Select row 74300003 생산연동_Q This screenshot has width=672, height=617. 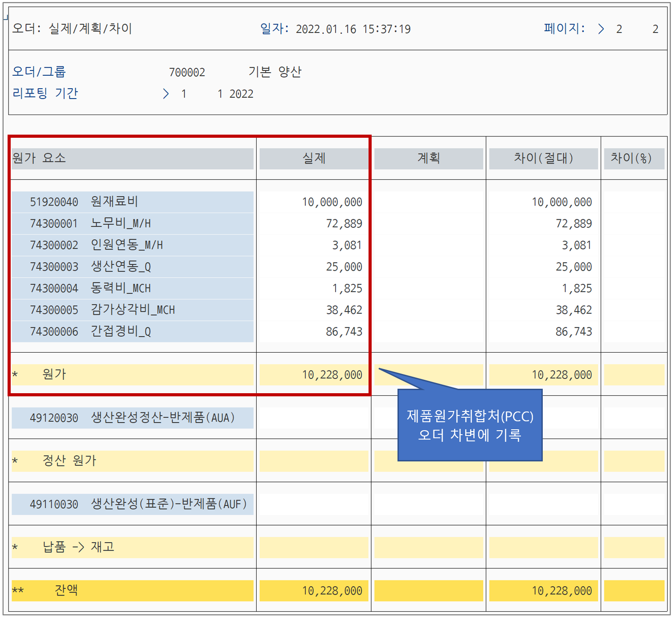coord(132,267)
